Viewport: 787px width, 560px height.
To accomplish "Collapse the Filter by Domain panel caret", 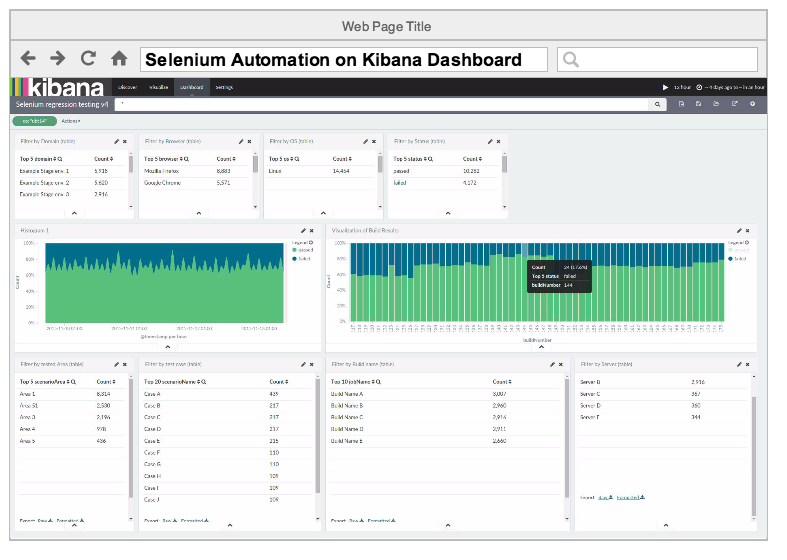I will 74,213.
